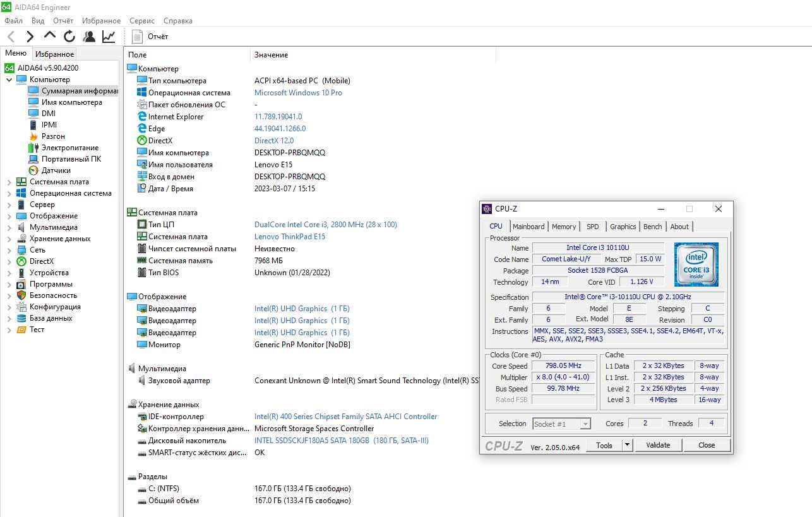Viewport: 812px width, 517px height.
Task: Click the CPU-Z Close button
Action: [x=707, y=445]
